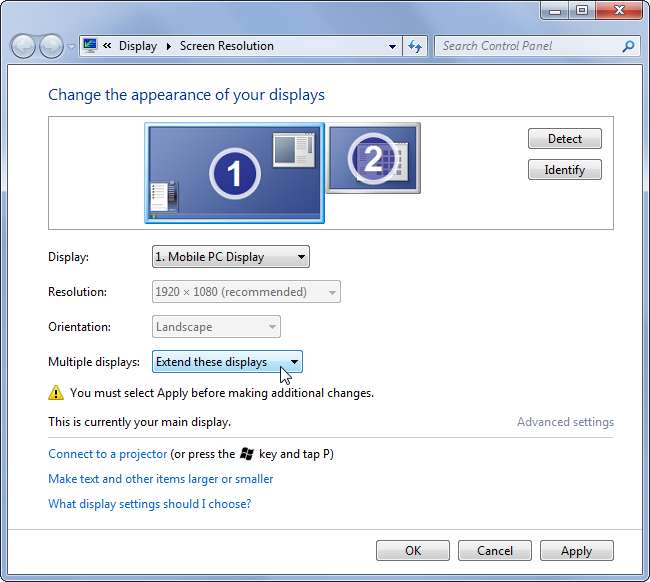Screen dimensions: 650x582
Task: Type in the Search Control Panel field
Action: click(x=525, y=46)
